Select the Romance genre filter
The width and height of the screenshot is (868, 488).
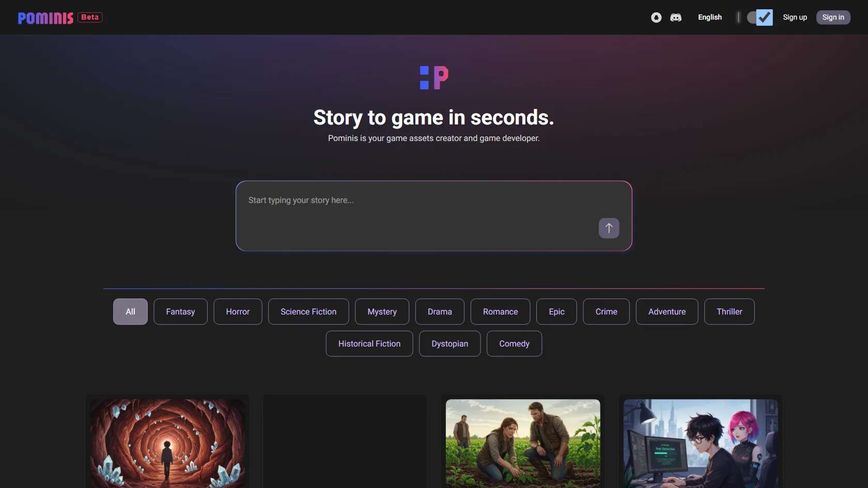(500, 311)
